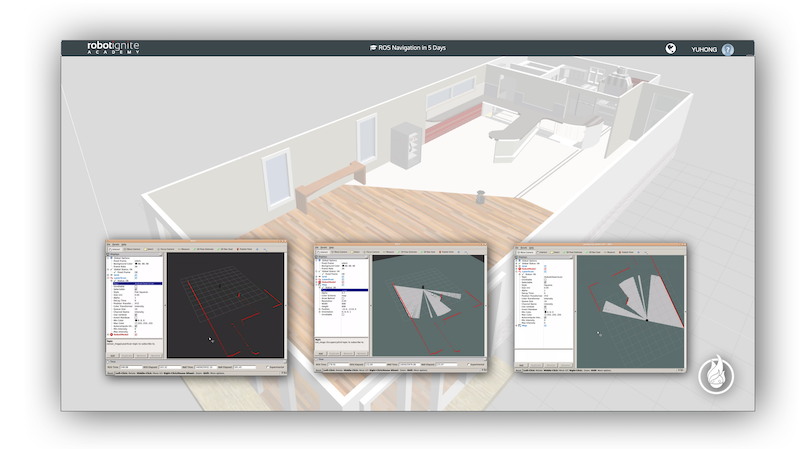
Task: Select Move Camera tool in right RViz window
Action: click(526, 252)
